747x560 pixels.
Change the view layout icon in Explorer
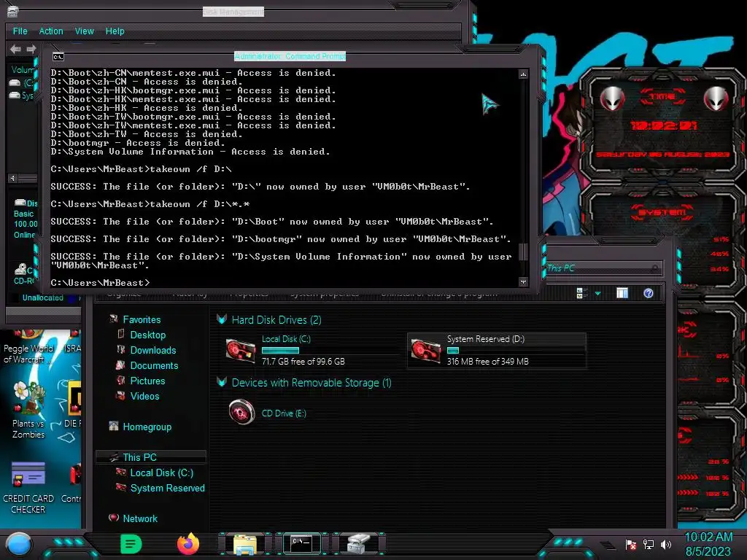coord(581,293)
